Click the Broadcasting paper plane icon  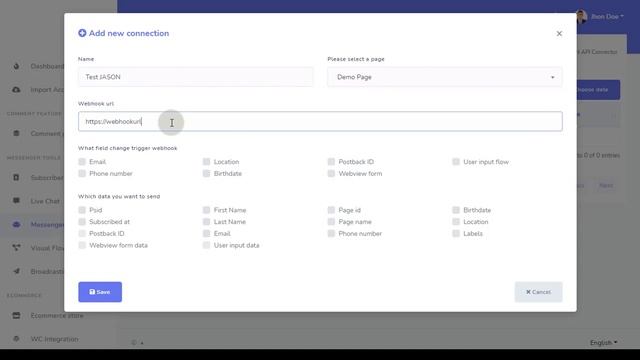[x=16, y=271]
